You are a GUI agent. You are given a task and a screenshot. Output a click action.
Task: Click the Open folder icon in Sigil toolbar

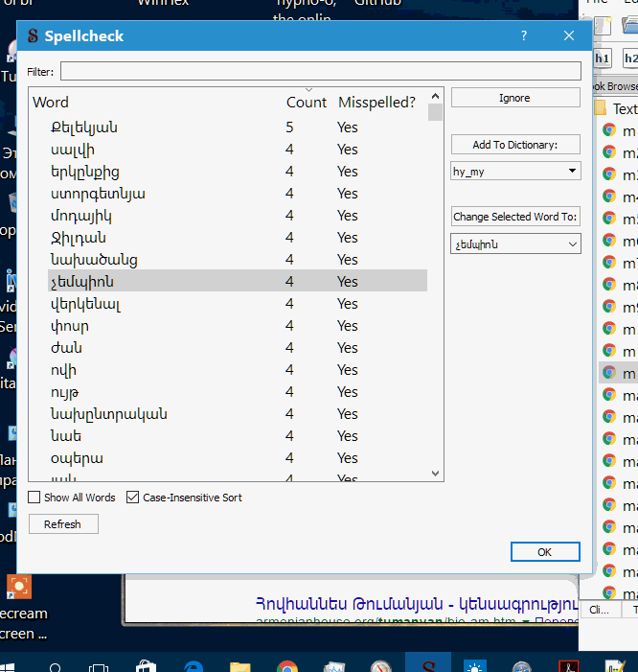[x=630, y=25]
